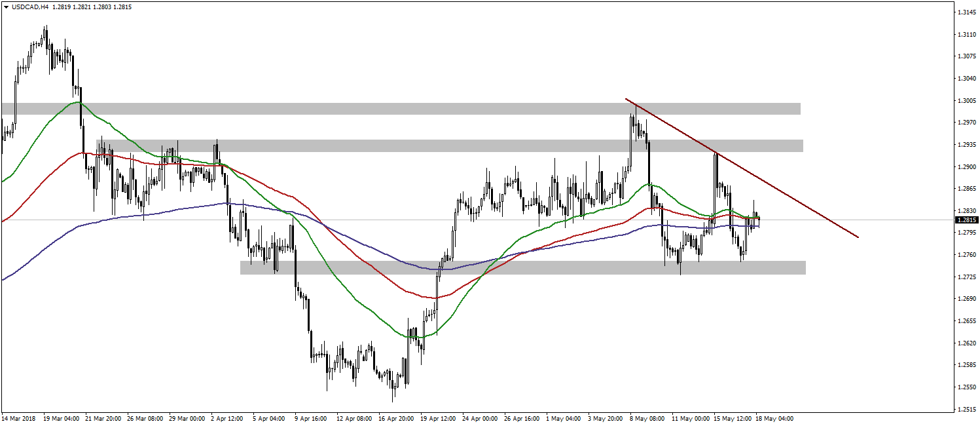Click the 1.2935 price axis label
Screen dimensions: 980x426
[966, 144]
